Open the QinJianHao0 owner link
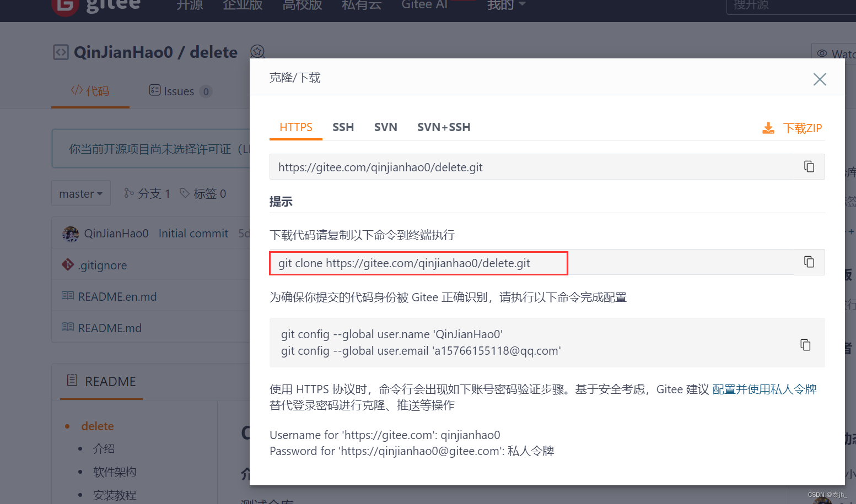 click(123, 52)
